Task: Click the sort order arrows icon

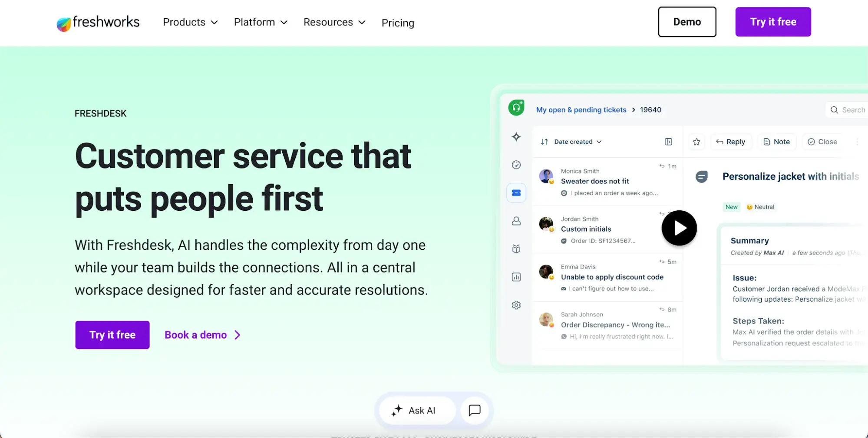Action: pos(544,142)
